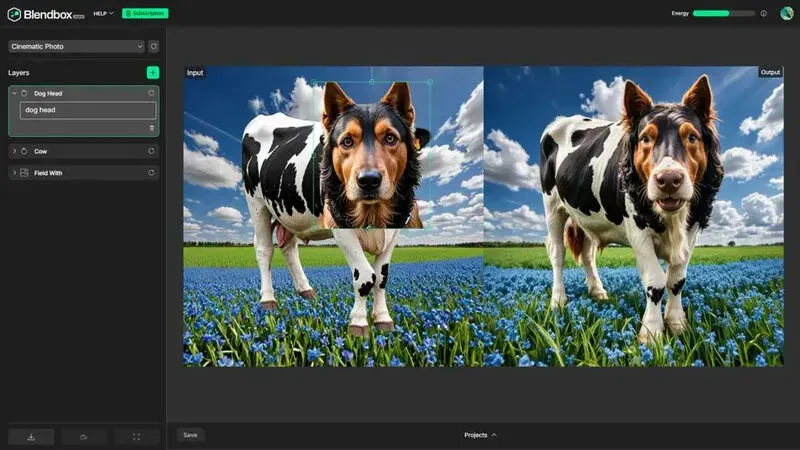Click the dog head prompt field
Viewport: 800px width, 450px height.
tap(88, 110)
